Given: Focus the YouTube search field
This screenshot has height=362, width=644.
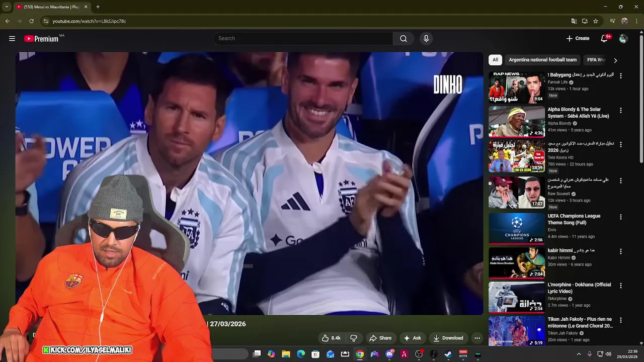Looking at the screenshot, I should coord(303,39).
